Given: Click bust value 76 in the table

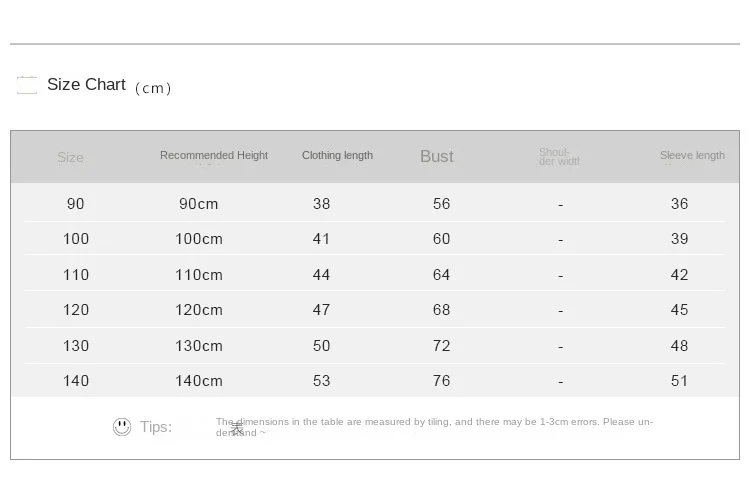Looking at the screenshot, I should tap(441, 381).
